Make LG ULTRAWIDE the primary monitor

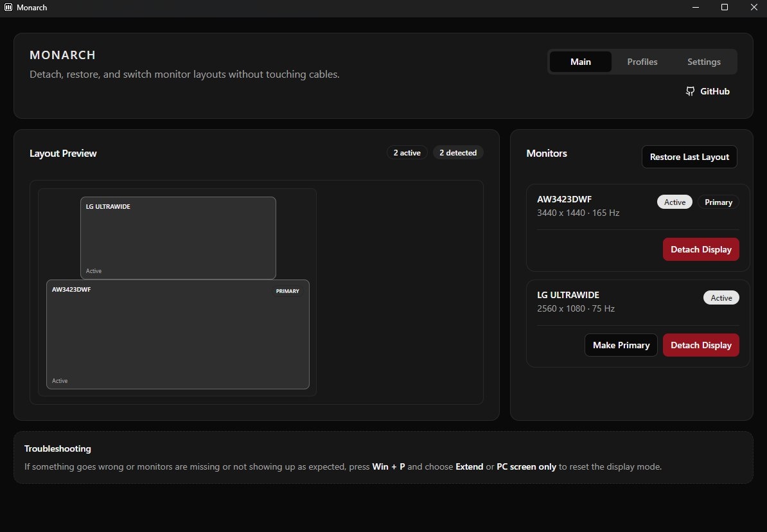pyautogui.click(x=621, y=345)
